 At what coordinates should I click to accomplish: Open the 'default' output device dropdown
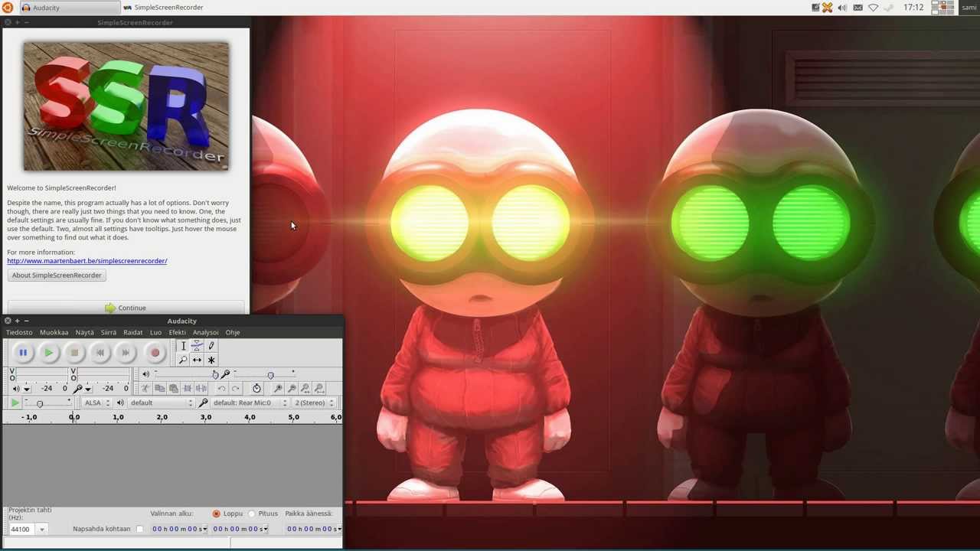(161, 403)
